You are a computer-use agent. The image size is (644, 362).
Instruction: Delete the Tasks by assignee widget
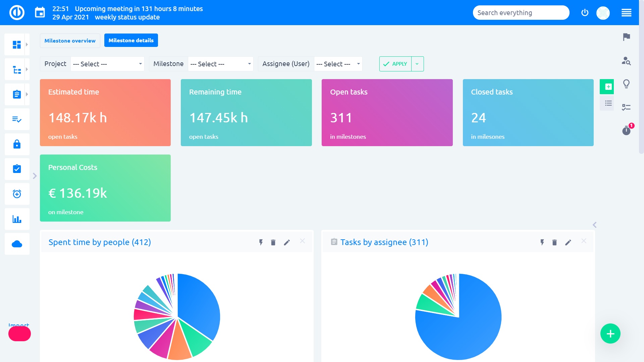[x=554, y=242]
